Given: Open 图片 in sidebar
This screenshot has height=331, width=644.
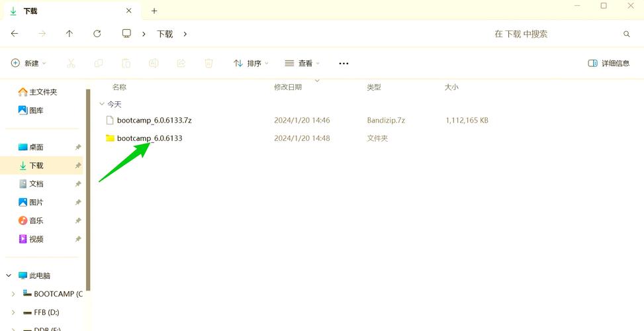Looking at the screenshot, I should pos(31,203).
